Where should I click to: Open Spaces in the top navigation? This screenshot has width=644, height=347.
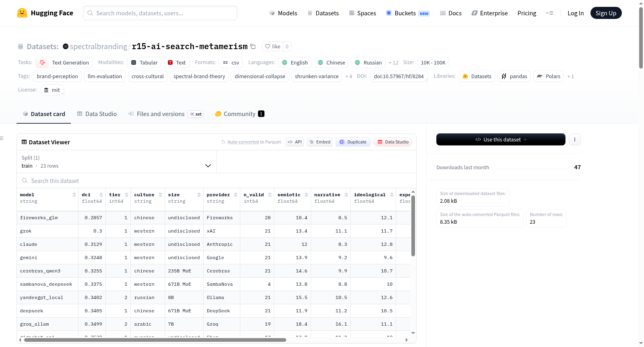tap(362, 13)
